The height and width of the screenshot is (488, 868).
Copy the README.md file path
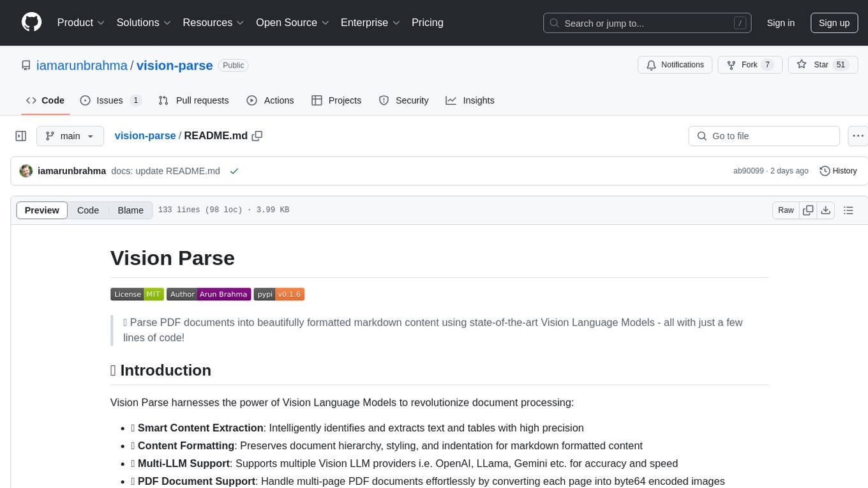257,136
